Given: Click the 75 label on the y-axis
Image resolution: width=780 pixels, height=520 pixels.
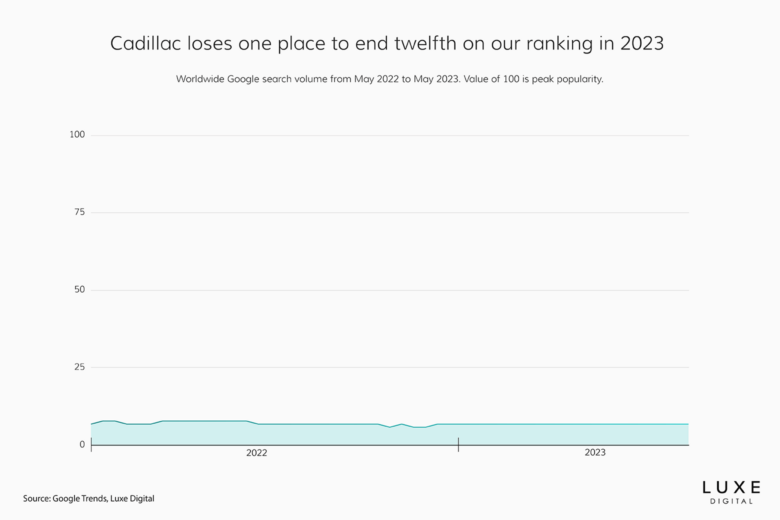Looking at the screenshot, I should pyautogui.click(x=79, y=212).
